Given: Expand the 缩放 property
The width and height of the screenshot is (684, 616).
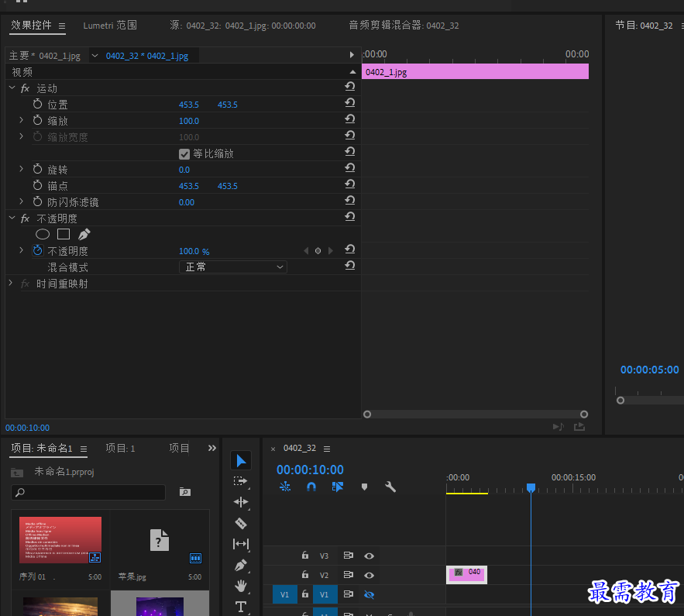Looking at the screenshot, I should coord(21,120).
